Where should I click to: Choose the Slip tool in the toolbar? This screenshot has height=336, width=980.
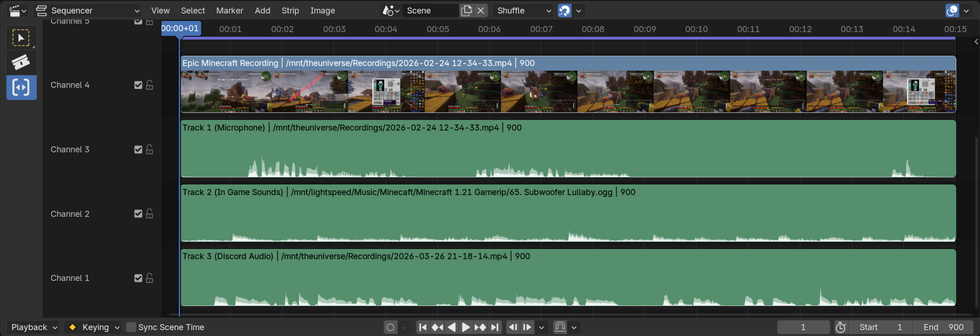(x=21, y=87)
